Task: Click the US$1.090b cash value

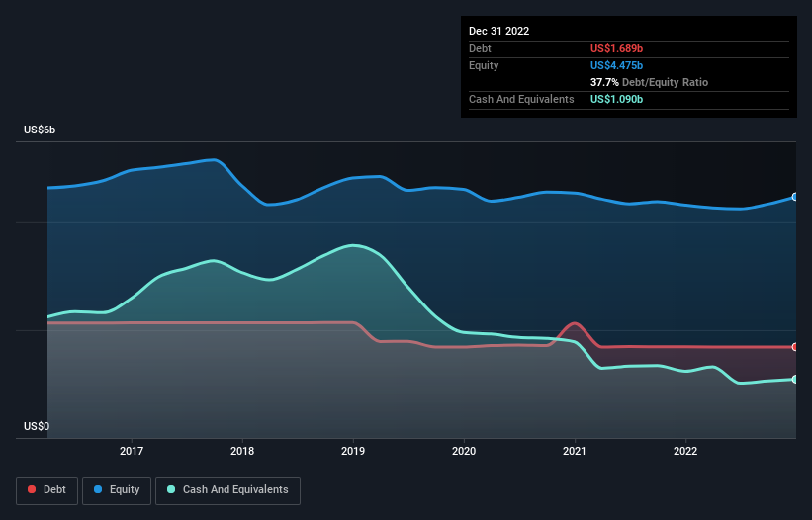Action: click(x=617, y=99)
